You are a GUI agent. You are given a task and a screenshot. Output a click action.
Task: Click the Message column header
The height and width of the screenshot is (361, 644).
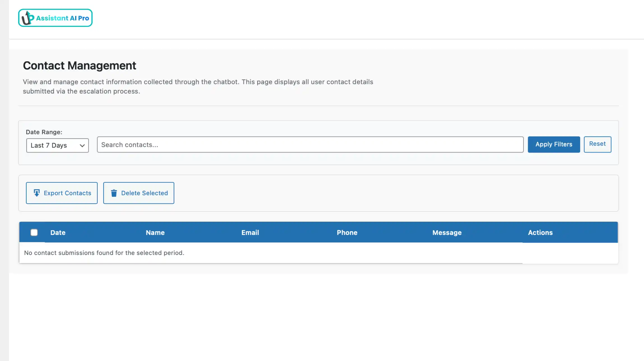(x=447, y=232)
